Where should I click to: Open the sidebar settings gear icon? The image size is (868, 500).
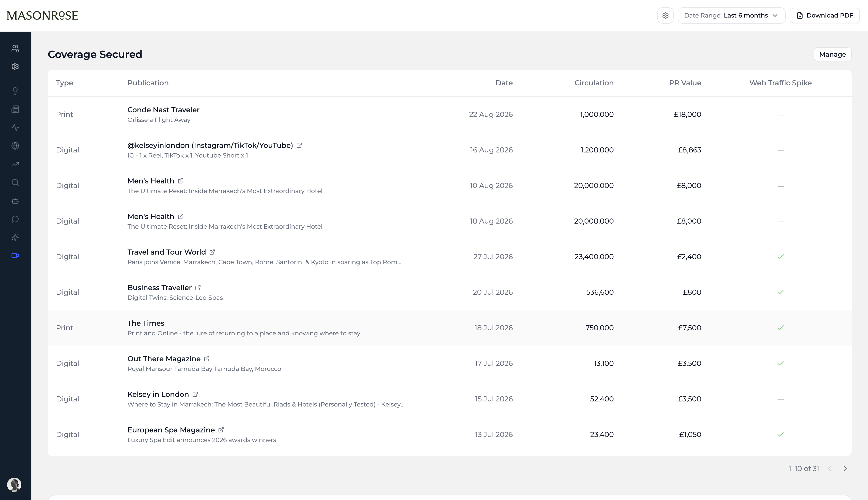(x=15, y=67)
